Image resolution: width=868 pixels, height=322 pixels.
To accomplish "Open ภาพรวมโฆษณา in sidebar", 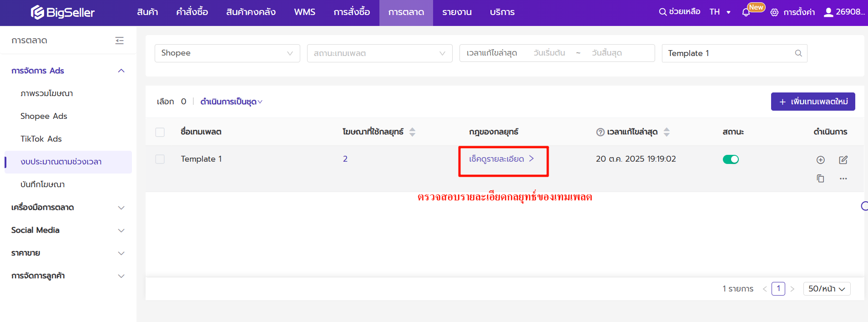I will click(46, 93).
